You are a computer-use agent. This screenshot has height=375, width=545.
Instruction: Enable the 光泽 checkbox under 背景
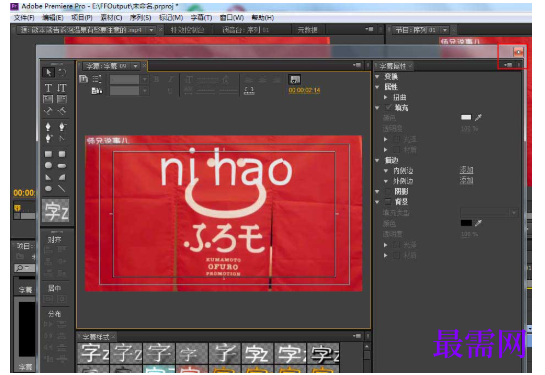tap(396, 245)
